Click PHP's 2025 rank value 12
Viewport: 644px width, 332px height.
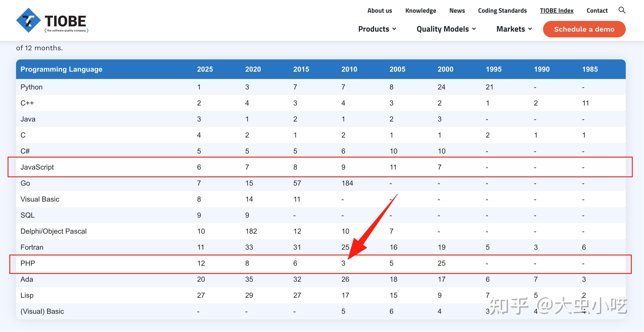click(201, 263)
